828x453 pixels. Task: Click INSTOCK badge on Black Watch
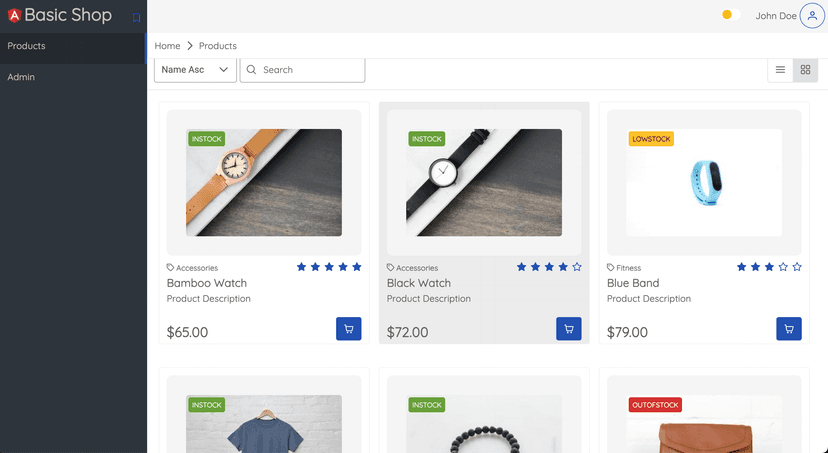click(x=427, y=139)
